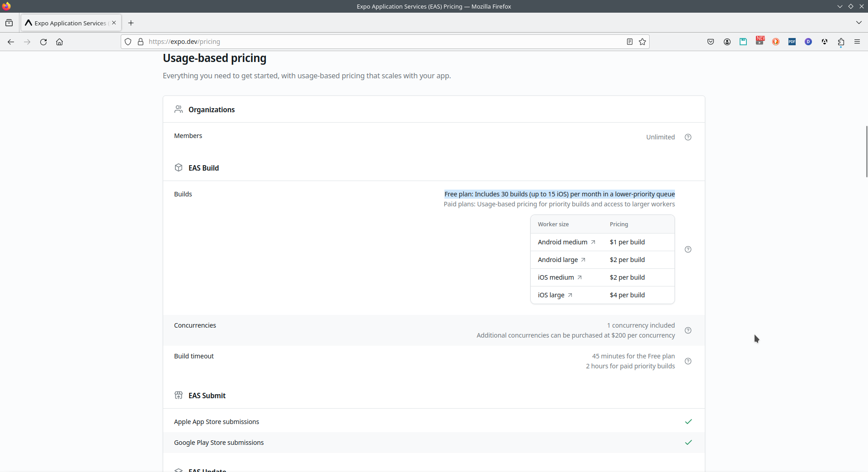Click the Build timeout help icon
The image size is (868, 472).
click(688, 361)
